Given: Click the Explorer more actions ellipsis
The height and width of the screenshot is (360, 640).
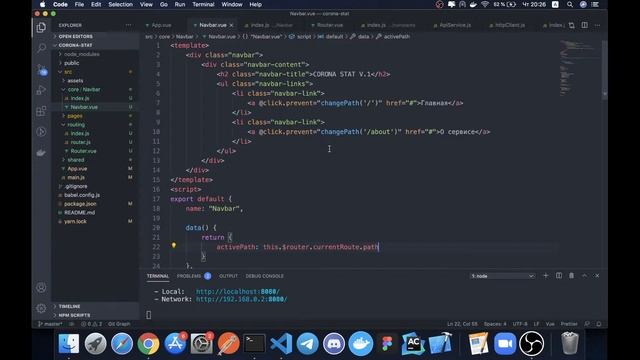Looking at the screenshot, I should click(129, 25).
